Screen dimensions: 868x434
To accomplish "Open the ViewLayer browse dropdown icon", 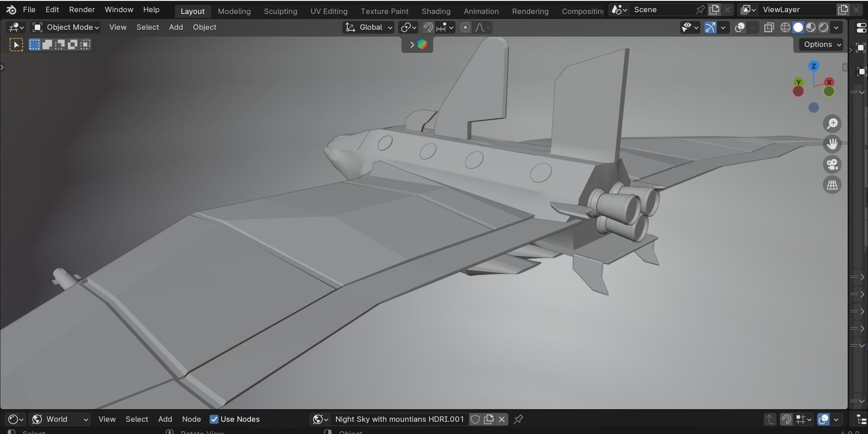I will point(748,9).
